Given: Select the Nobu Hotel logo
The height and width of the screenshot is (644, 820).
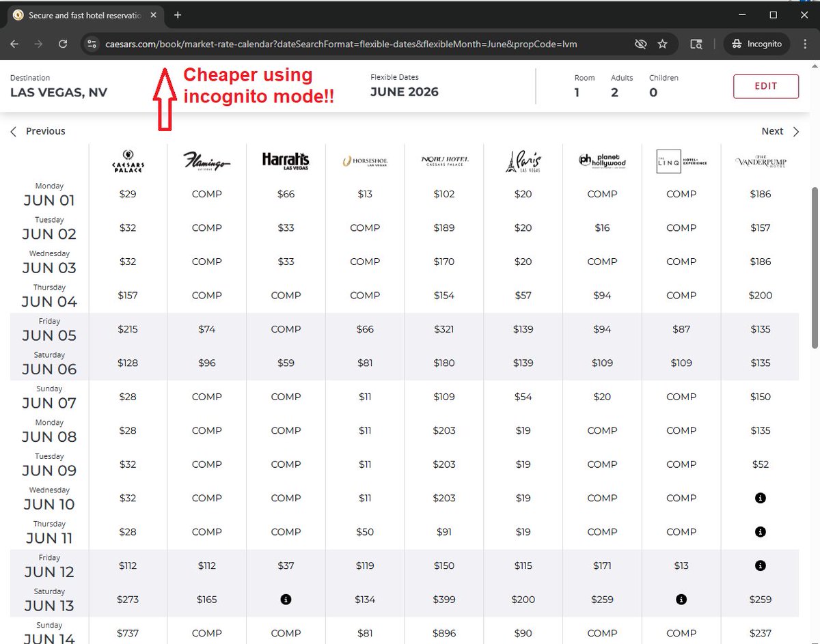Looking at the screenshot, I should (444, 161).
